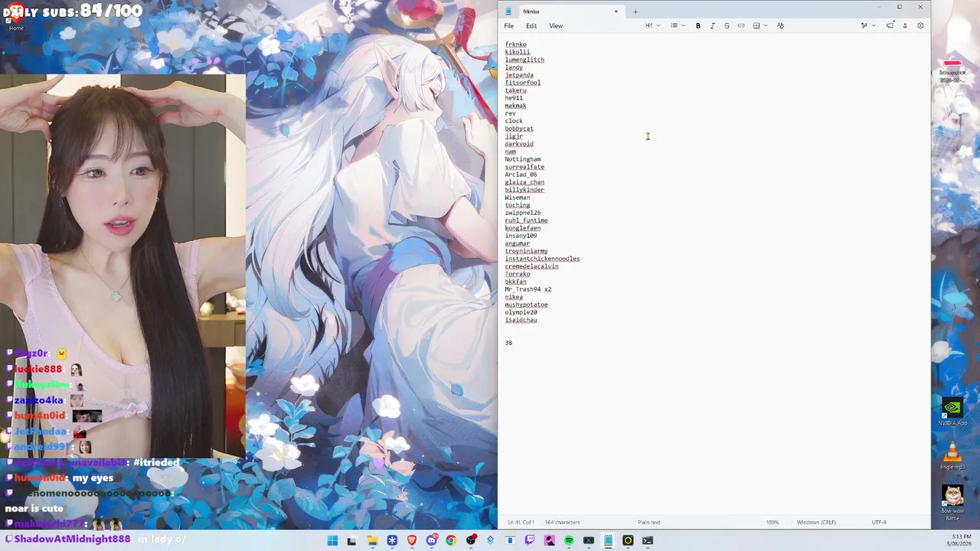Image resolution: width=980 pixels, height=551 pixels.
Task: Open File Explorer from the taskbar
Action: 372,540
